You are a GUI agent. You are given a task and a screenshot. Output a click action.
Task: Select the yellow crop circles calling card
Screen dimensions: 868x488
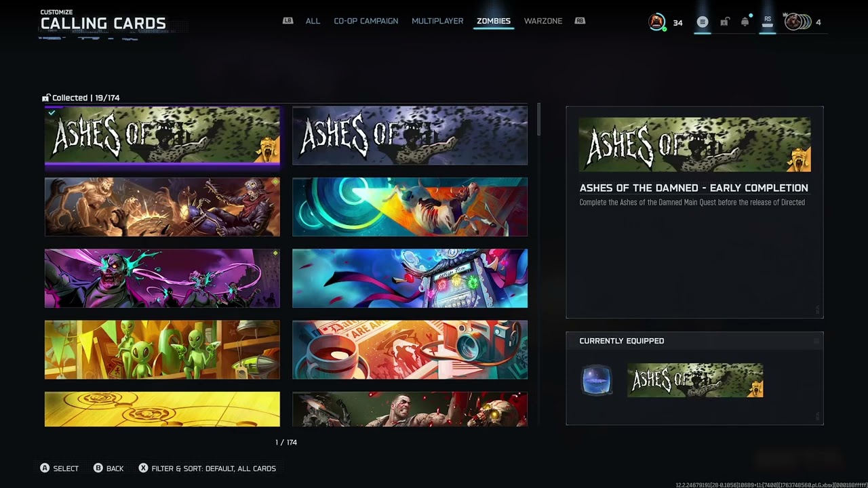[162, 409]
